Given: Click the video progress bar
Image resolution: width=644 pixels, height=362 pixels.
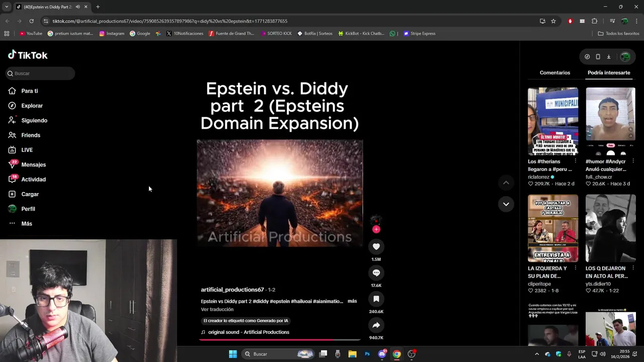Looking at the screenshot, I should pos(280,340).
